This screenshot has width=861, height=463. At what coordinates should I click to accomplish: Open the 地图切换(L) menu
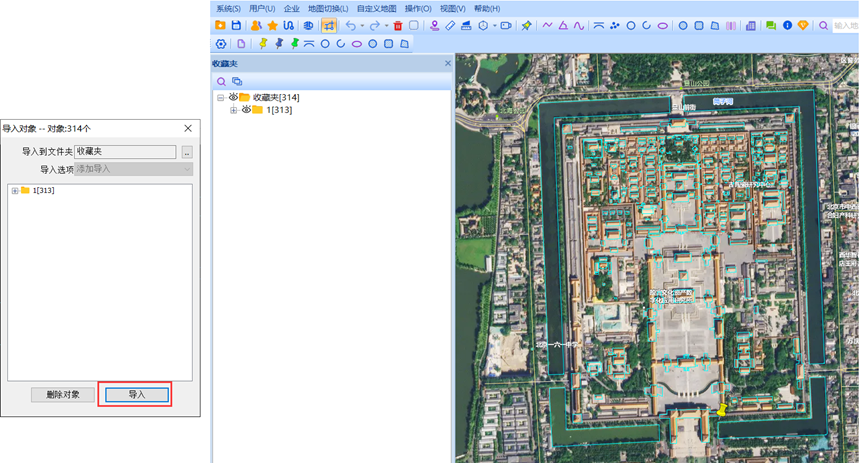pyautogui.click(x=328, y=9)
